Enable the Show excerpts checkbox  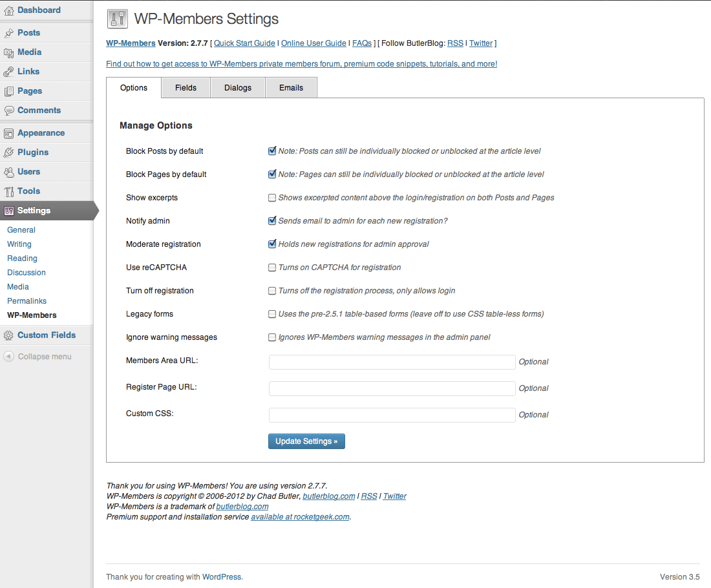coord(272,198)
